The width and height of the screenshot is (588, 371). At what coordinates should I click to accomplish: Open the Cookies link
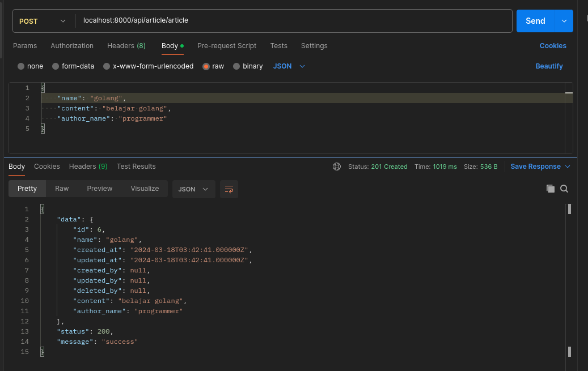click(x=552, y=46)
